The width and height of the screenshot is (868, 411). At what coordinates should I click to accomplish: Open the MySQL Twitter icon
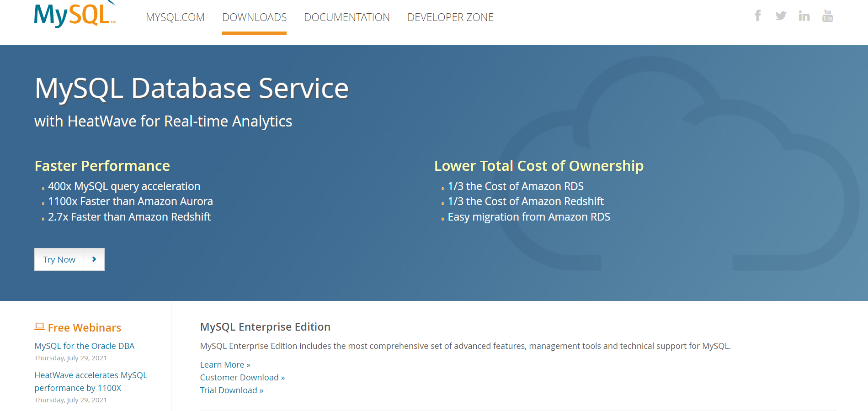(x=781, y=16)
